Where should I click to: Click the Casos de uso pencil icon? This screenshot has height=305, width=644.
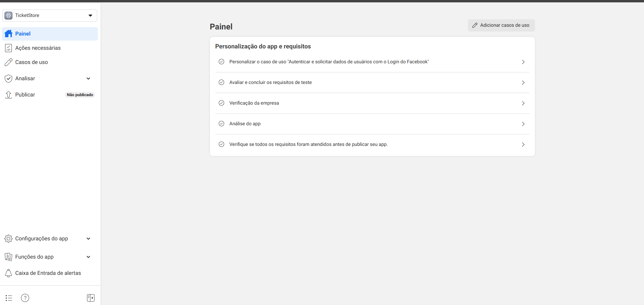8,62
